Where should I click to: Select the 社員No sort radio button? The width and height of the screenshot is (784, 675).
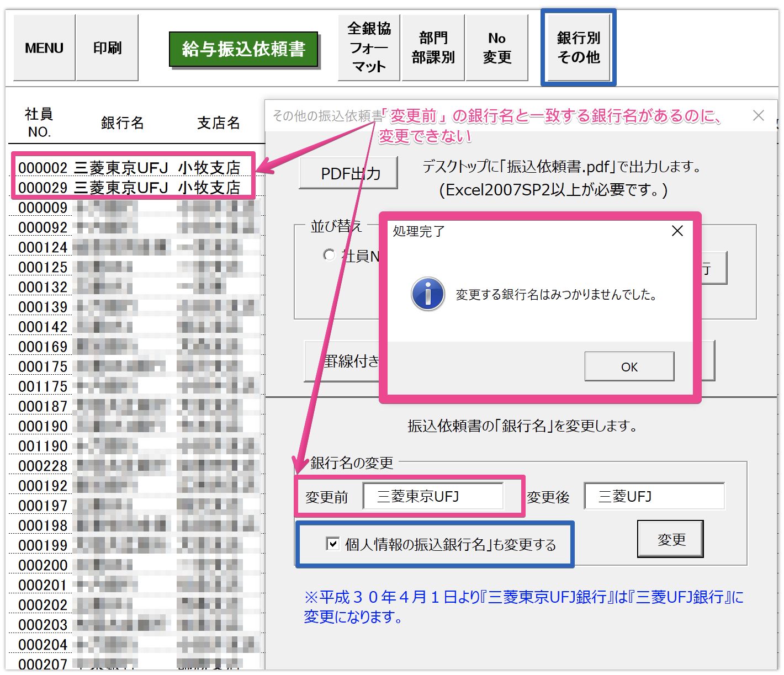tap(329, 254)
